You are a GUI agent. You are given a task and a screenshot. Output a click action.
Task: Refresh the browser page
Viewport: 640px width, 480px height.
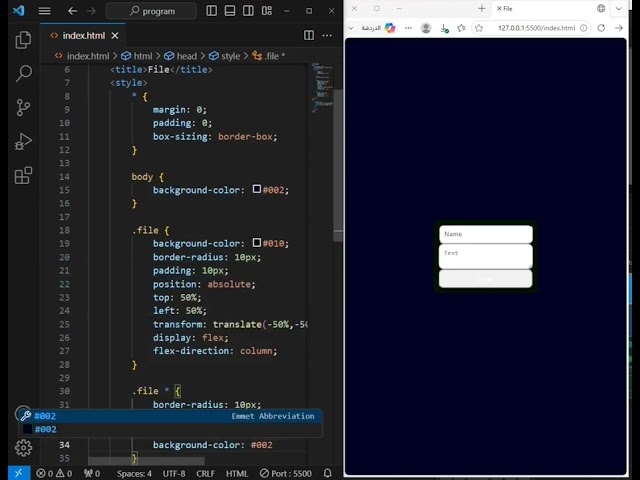click(601, 28)
